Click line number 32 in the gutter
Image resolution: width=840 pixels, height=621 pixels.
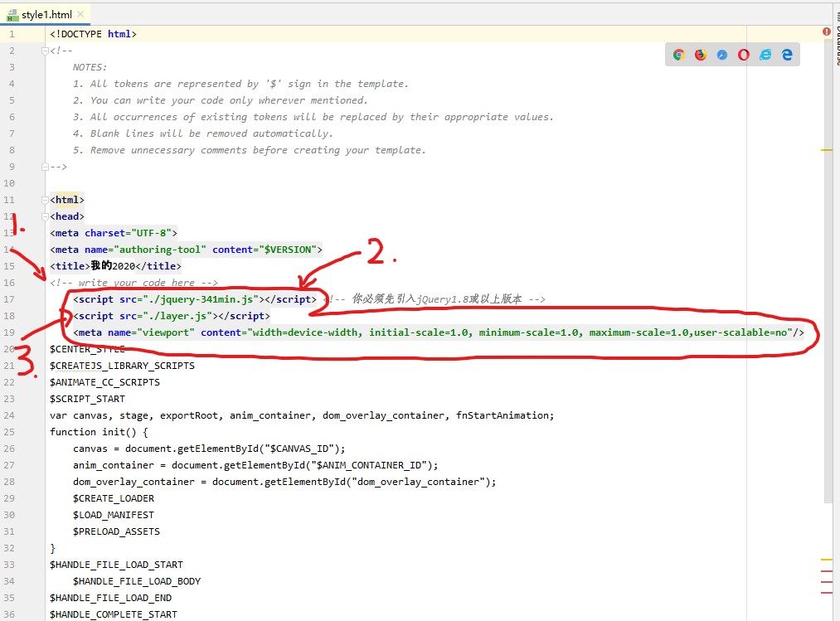(x=9, y=549)
